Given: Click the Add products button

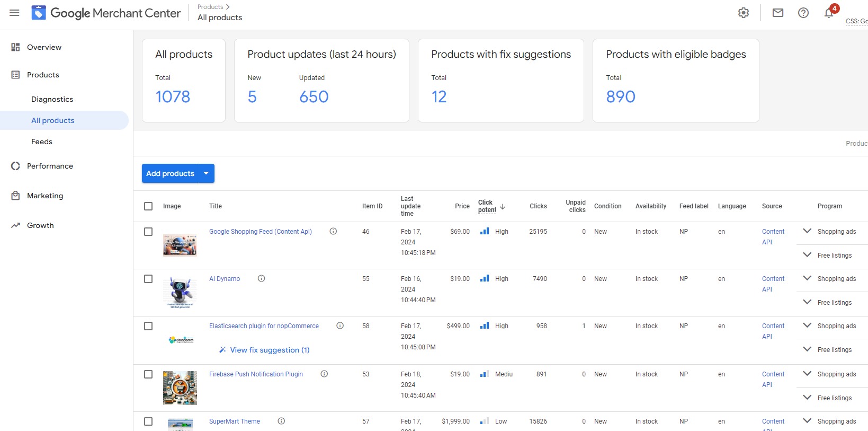Looking at the screenshot, I should (x=170, y=173).
